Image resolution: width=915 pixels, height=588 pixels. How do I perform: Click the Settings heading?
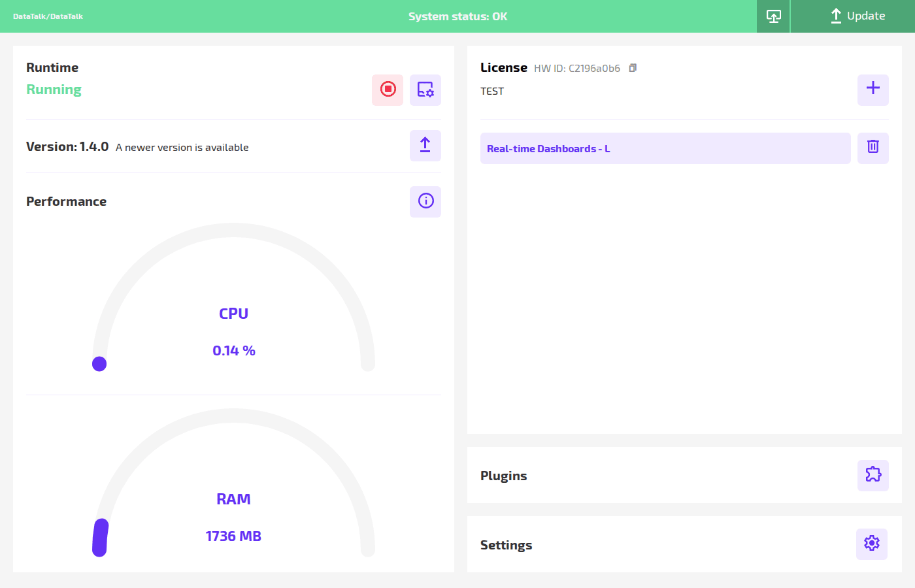tap(506, 545)
